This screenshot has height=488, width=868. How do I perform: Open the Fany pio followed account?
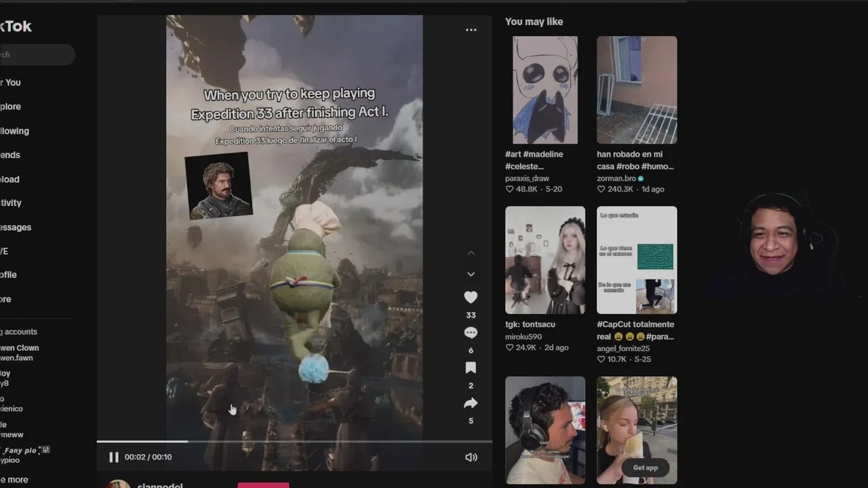(x=25, y=455)
